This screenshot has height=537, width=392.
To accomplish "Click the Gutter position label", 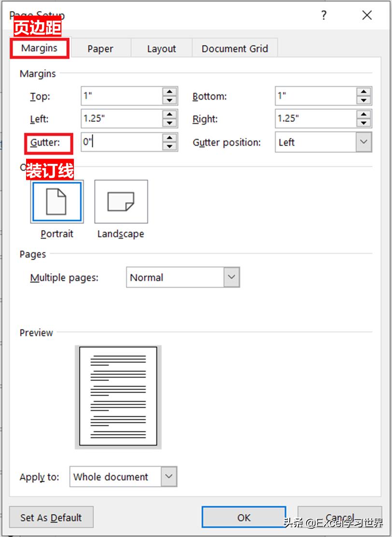I will (x=227, y=143).
